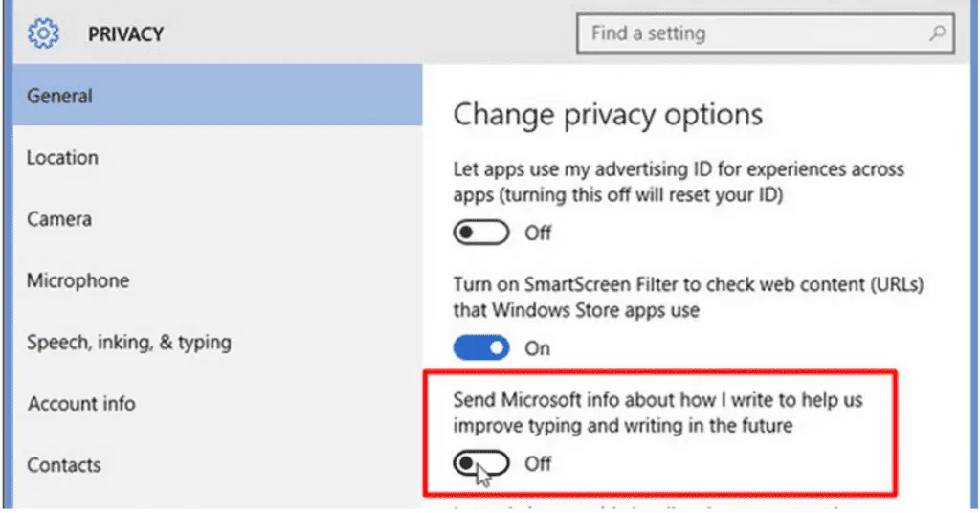
Task: Go to the Camera privacy page
Action: click(x=59, y=219)
